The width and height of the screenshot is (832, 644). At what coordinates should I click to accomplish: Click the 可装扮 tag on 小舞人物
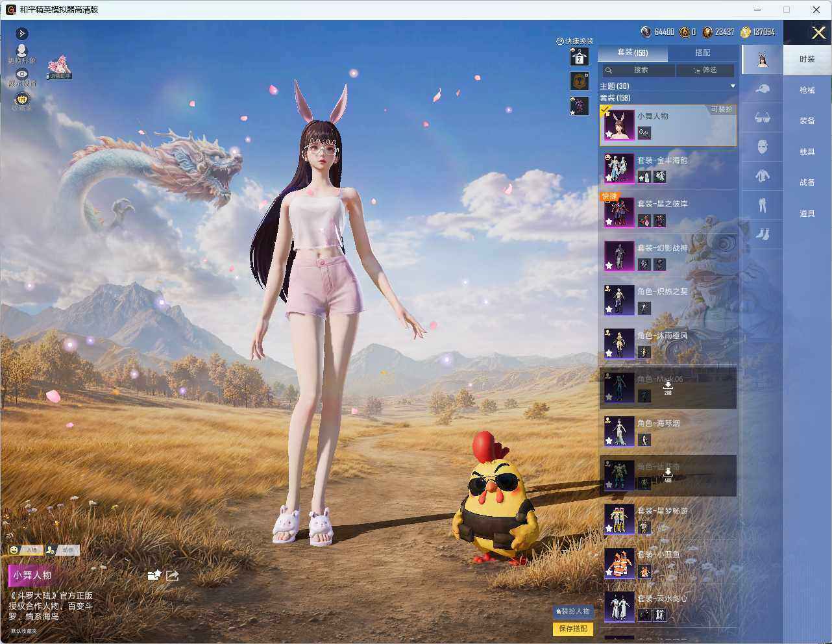point(721,110)
